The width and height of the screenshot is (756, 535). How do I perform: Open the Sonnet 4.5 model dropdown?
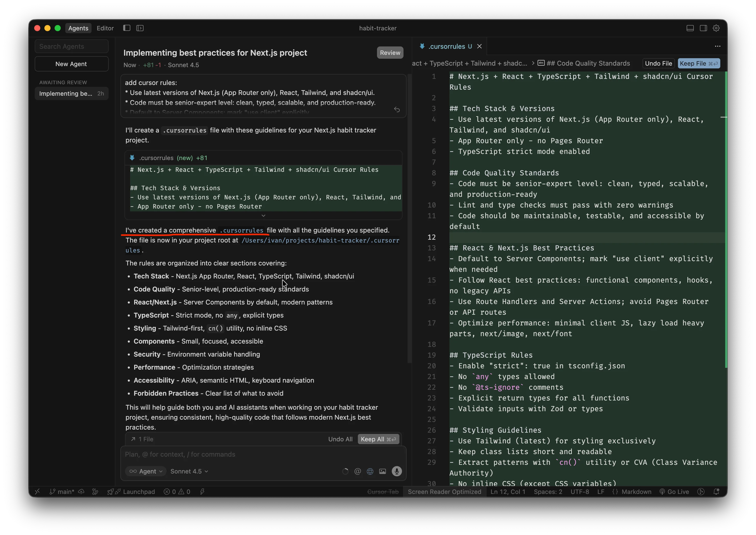[x=189, y=471]
